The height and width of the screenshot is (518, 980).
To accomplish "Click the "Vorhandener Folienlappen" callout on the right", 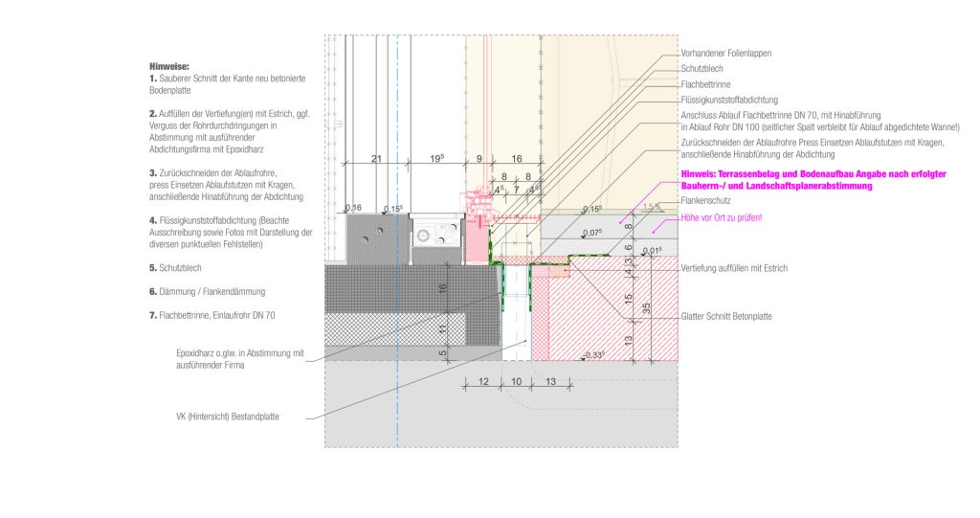I will click(725, 54).
